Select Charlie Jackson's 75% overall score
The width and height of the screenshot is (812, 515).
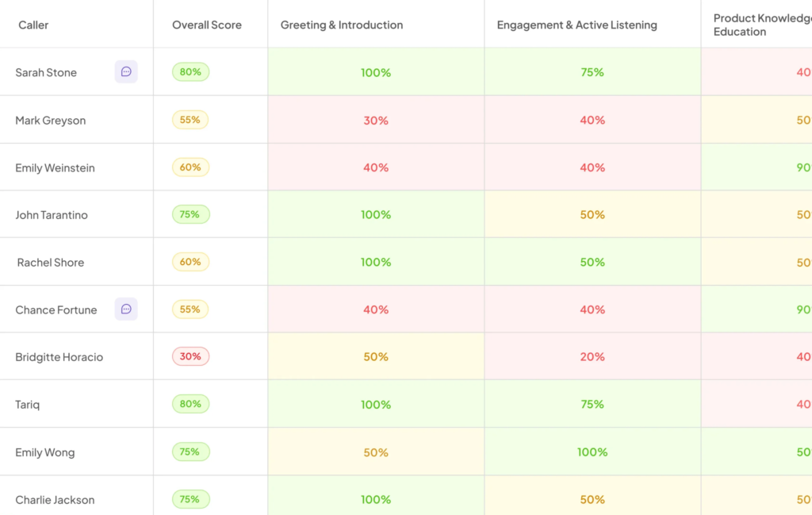[190, 499]
